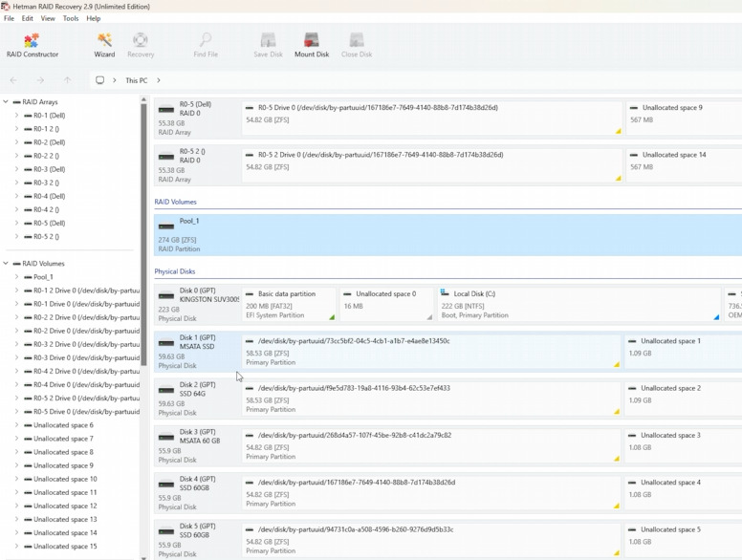742x560 pixels.
Task: Select the Disk 0 KINGSTON drive icon
Action: [x=166, y=295]
